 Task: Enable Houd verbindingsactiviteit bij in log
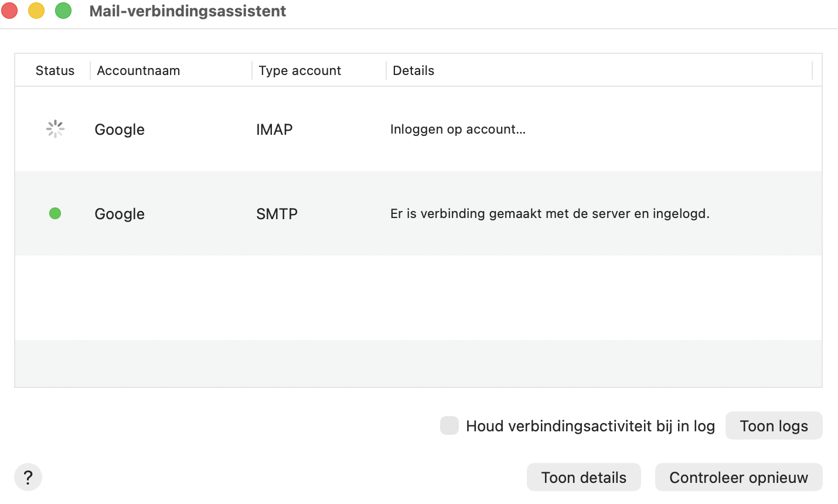[x=449, y=425]
